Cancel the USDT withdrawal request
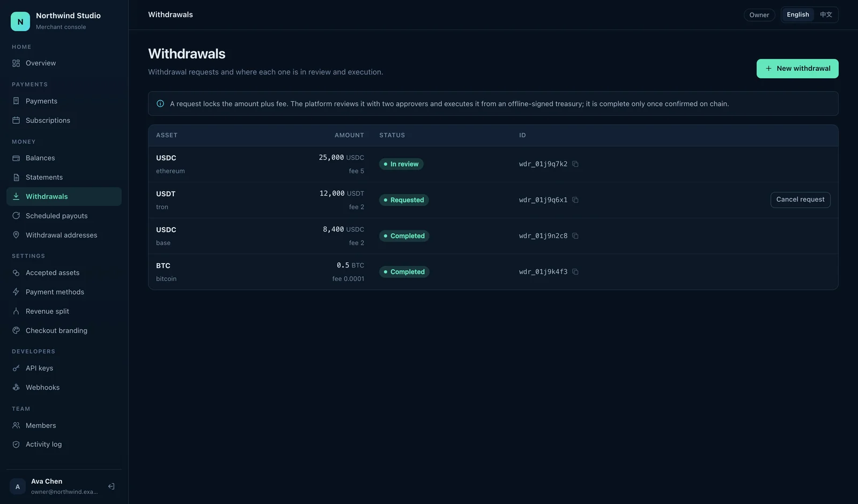Viewport: 858px width, 504px height. 801,200
